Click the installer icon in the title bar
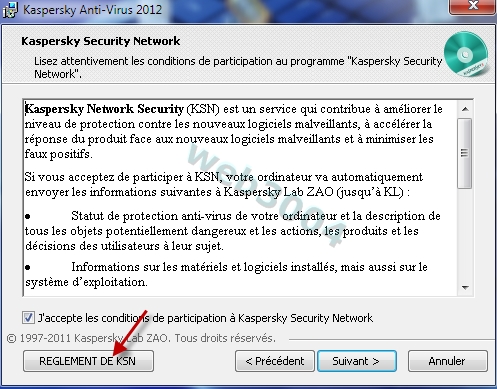497x389 pixels. click(x=10, y=10)
